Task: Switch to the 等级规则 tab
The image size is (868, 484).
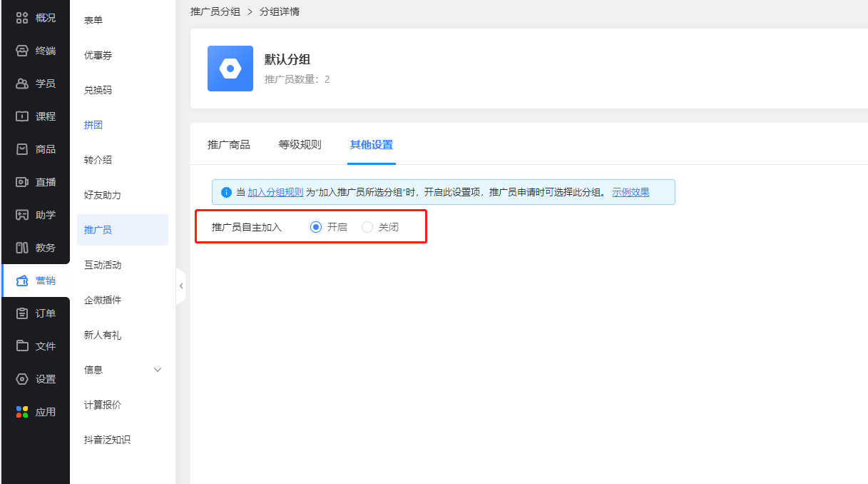Action: coord(300,145)
